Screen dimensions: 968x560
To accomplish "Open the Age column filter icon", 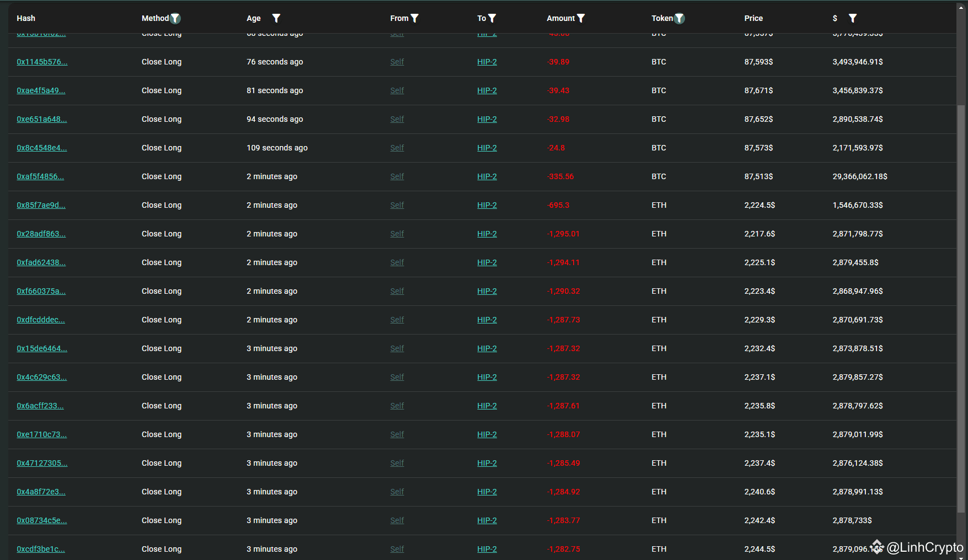I will [x=276, y=18].
